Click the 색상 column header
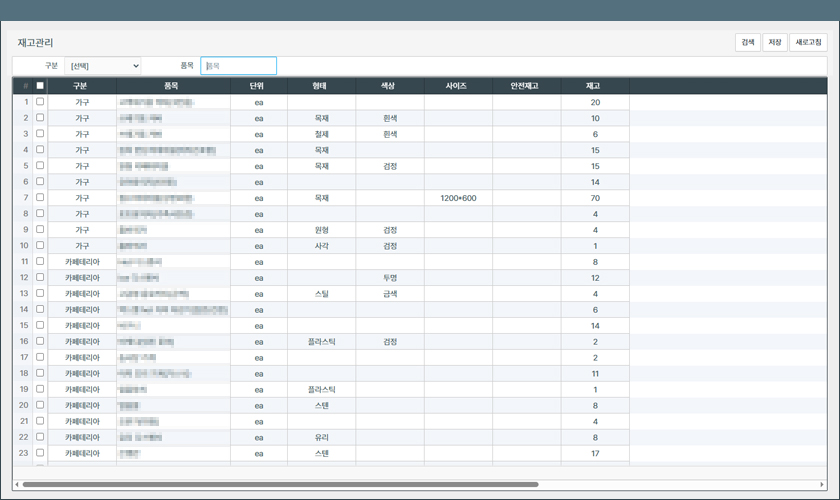Viewport: 840px width, 500px height. coord(389,86)
